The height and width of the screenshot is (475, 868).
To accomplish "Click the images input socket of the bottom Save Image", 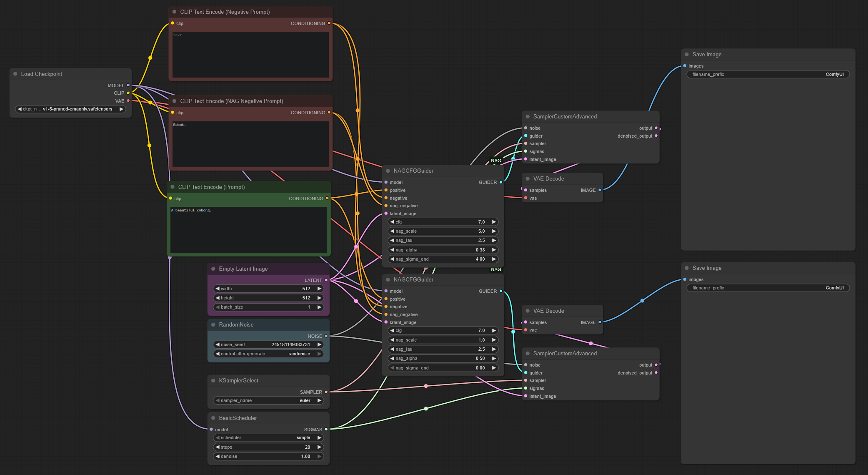I will (x=685, y=279).
